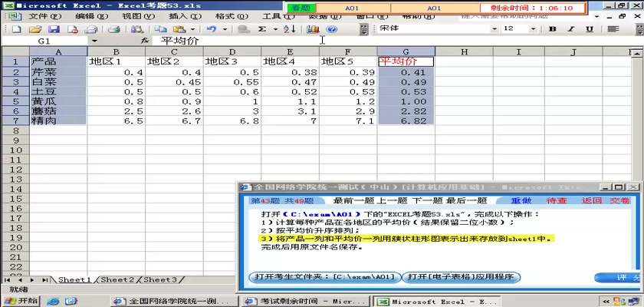Click the Permission icon in the toolbar
This screenshot has height=307, width=644.
pos(73,29)
